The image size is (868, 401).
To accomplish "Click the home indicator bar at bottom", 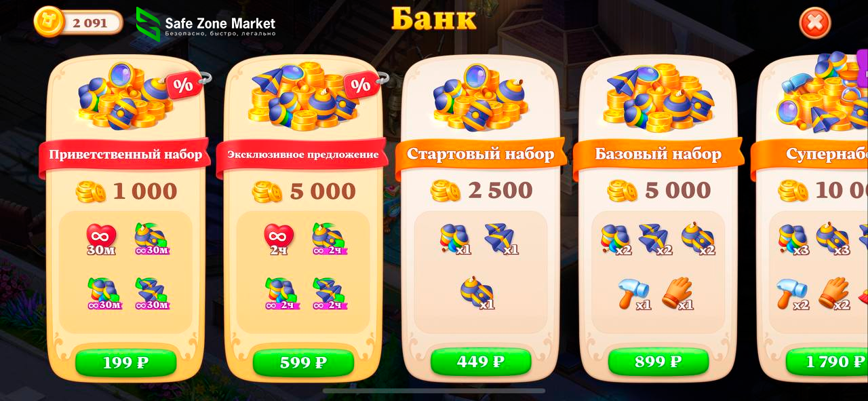I will click(x=434, y=391).
